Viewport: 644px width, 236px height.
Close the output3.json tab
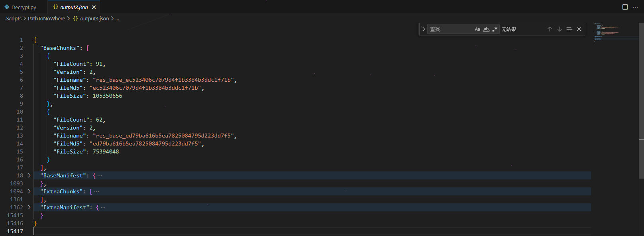(x=94, y=7)
